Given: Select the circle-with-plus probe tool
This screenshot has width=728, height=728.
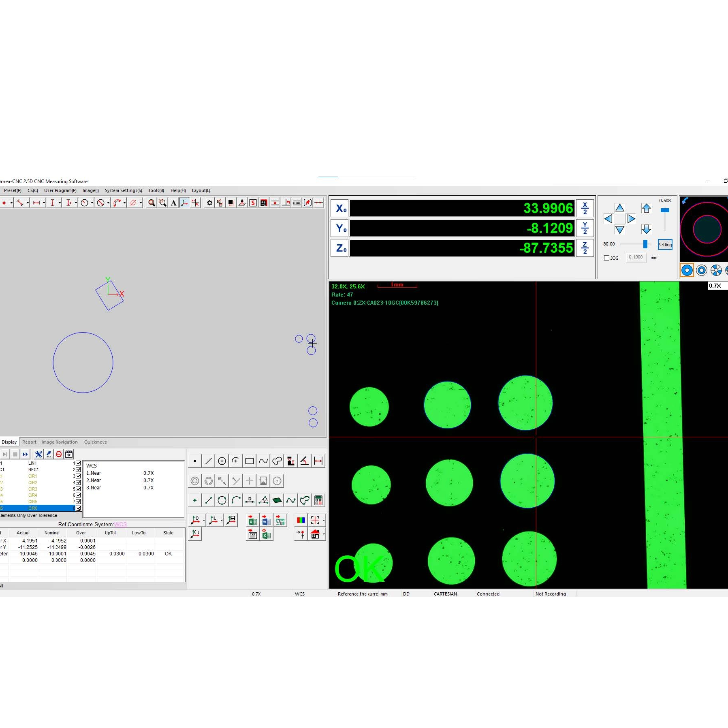Looking at the screenshot, I should coord(222,461).
